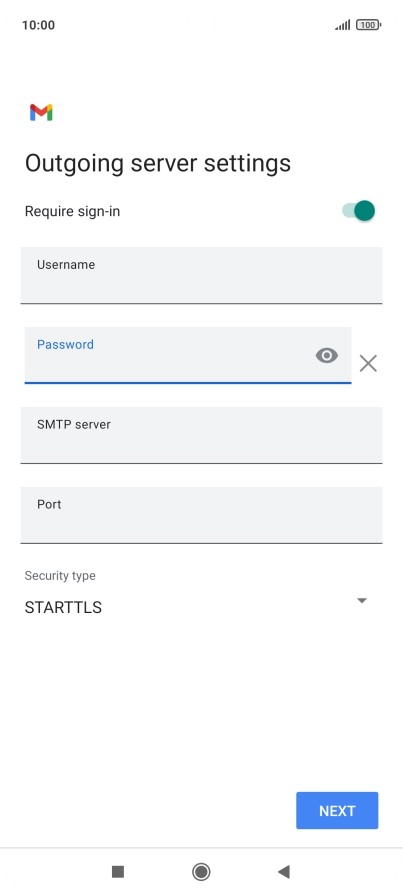Tap the Android back navigation triangle
403x896 pixels.
(x=284, y=871)
